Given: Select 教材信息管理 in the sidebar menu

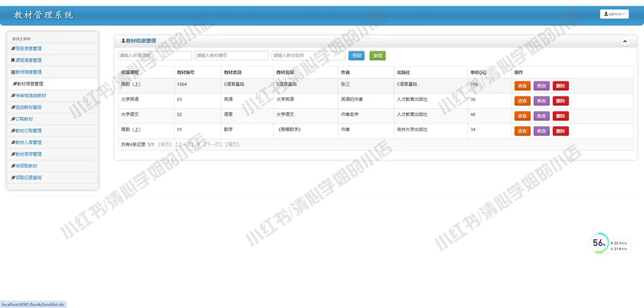Looking at the screenshot, I should pos(28,84).
